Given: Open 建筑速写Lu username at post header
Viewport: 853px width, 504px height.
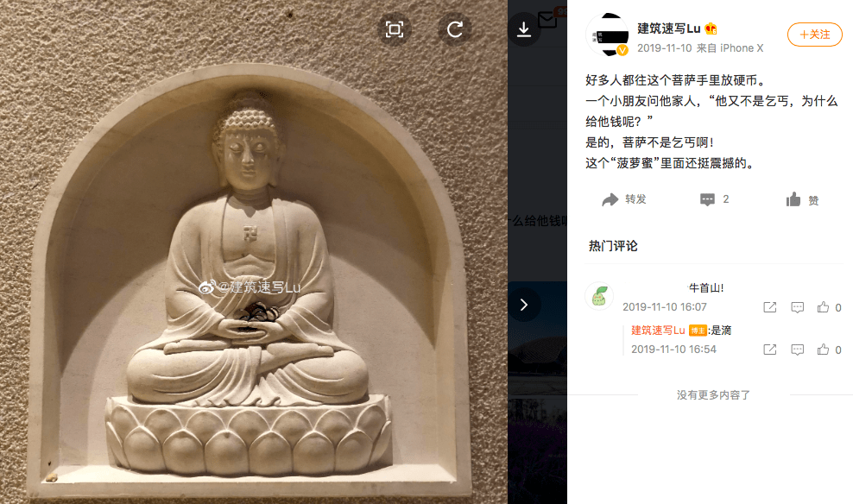Looking at the screenshot, I should (x=668, y=28).
